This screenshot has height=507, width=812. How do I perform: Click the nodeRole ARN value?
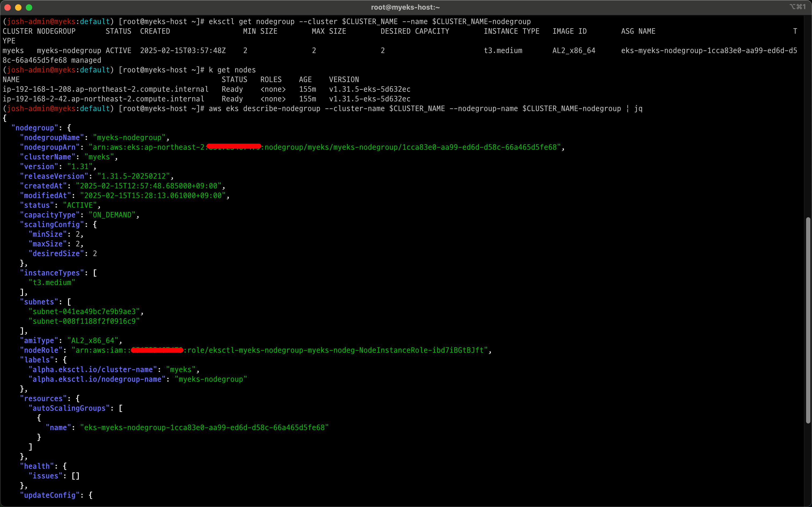pos(280,350)
